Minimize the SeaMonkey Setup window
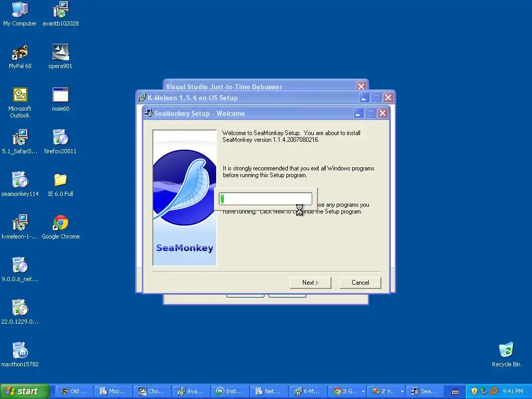 tap(358, 113)
